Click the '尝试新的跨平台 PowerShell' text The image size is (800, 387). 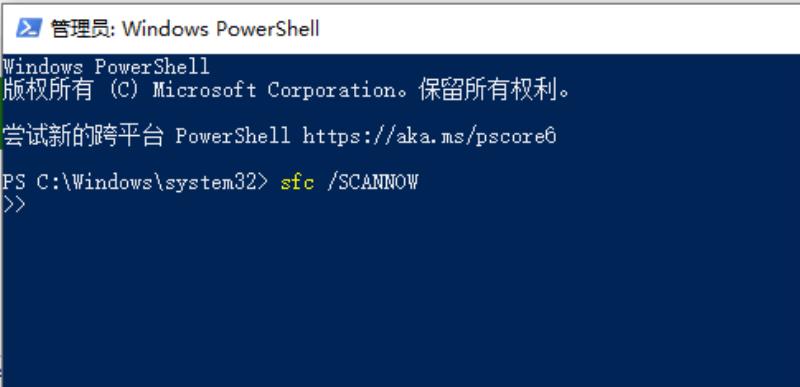[146, 136]
